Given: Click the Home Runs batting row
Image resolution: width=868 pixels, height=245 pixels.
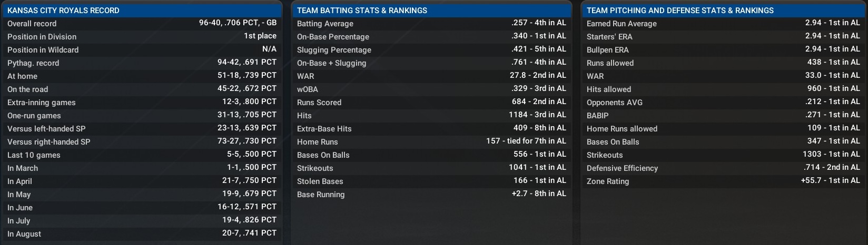Looking at the screenshot, I should 431,142.
